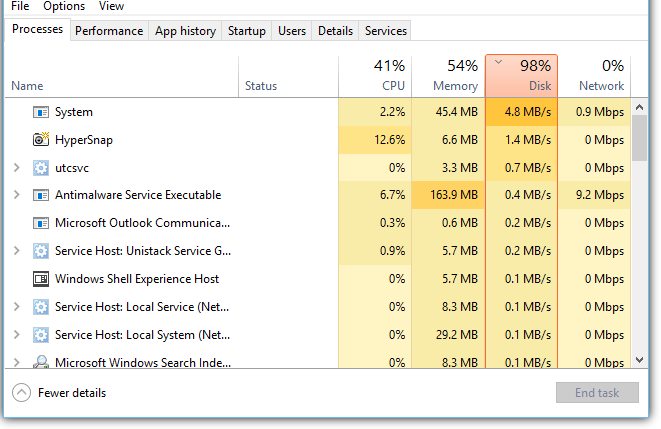This screenshot has height=429, width=661.
Task: Expand the Antimalware Service Executable group
Action: (x=16, y=195)
